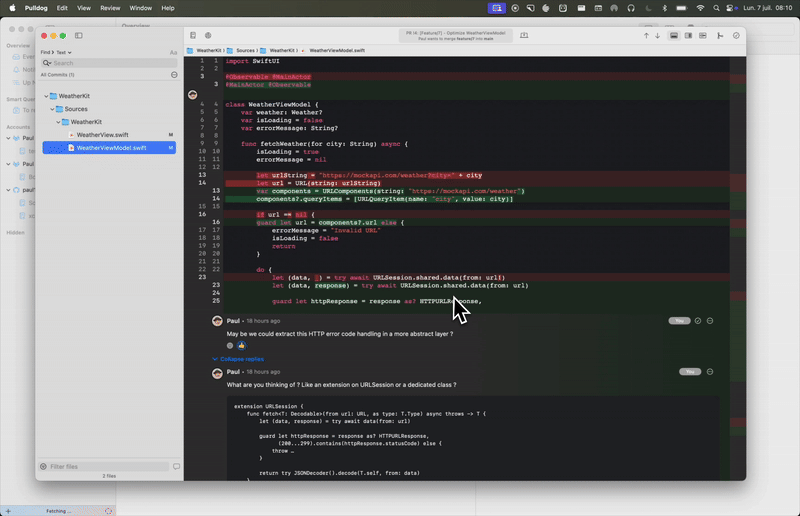Viewport: 800px width, 516px height.
Task: Open Spotlight search in the menu bar
Action: [x=716, y=8]
